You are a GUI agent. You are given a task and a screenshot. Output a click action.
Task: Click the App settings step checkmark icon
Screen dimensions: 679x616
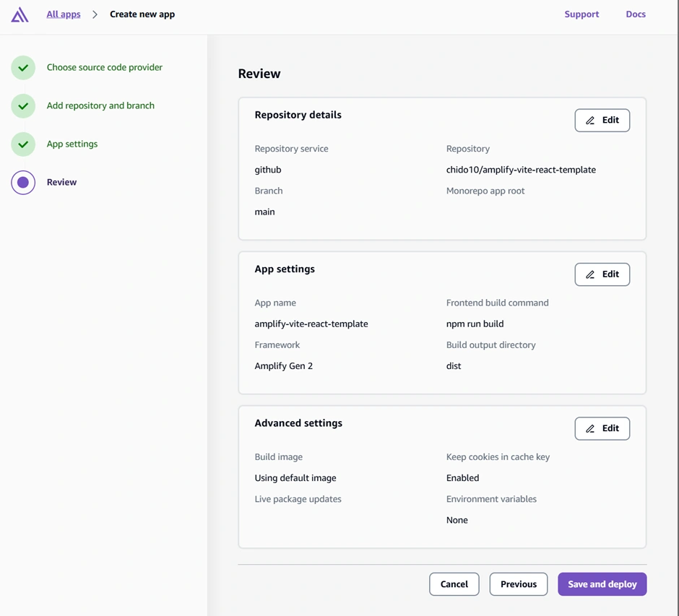[23, 144]
